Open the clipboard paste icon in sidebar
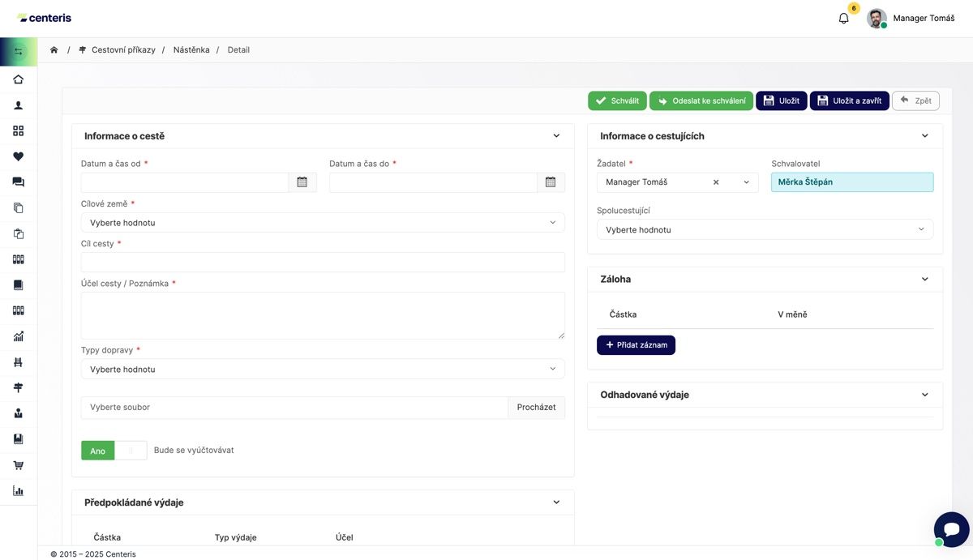The height and width of the screenshot is (560, 973). [x=18, y=233]
